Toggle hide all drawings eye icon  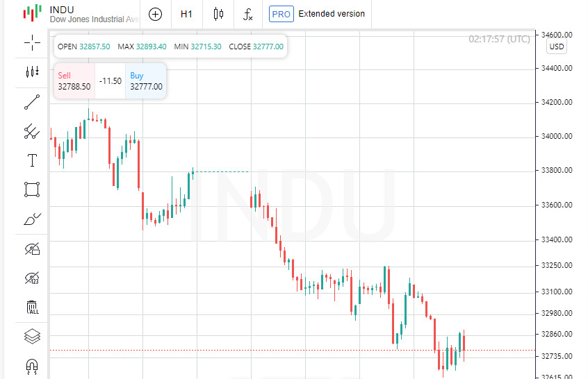coord(32,249)
